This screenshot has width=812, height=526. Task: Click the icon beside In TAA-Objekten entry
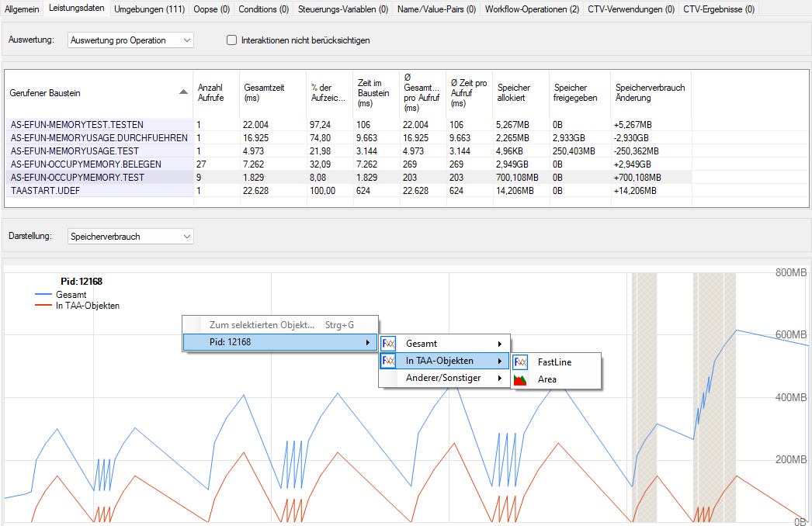click(x=389, y=361)
